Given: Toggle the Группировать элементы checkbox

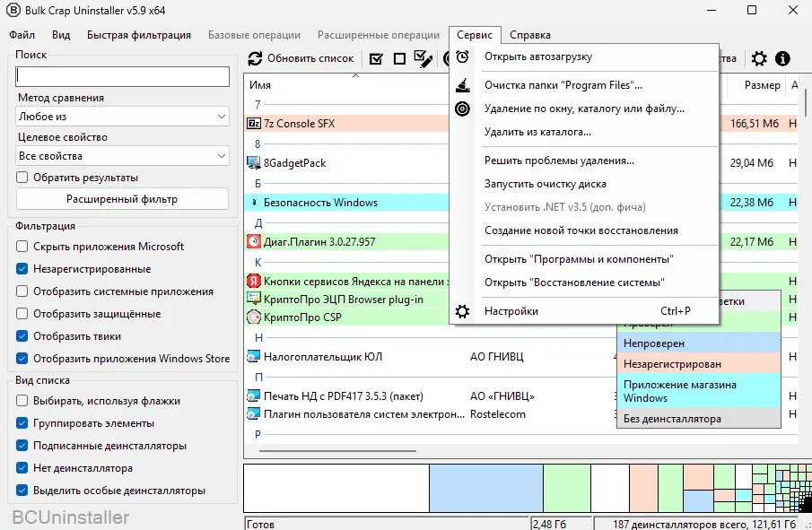Looking at the screenshot, I should [x=22, y=423].
